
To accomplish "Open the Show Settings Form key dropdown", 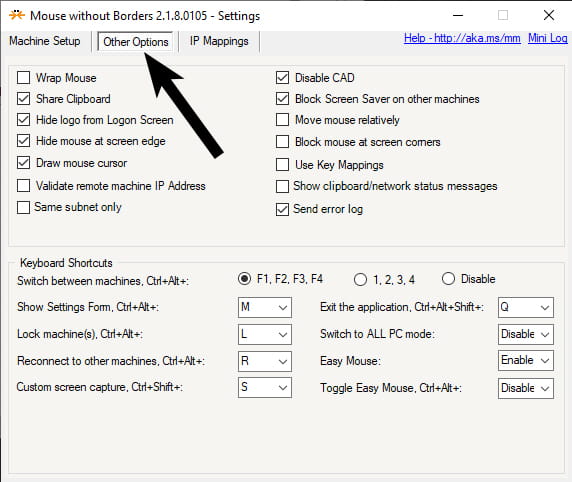I will point(265,307).
